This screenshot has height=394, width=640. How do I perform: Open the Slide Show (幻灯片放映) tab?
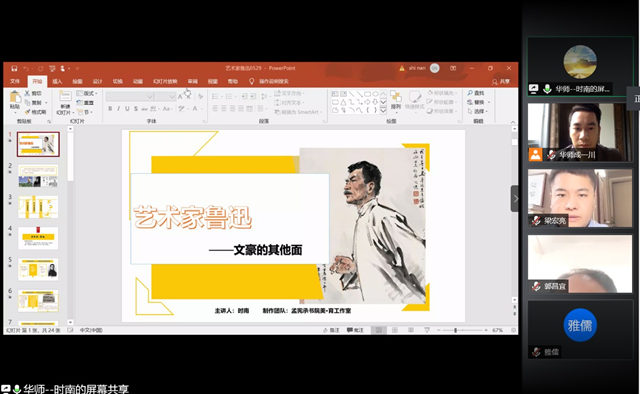coord(165,81)
